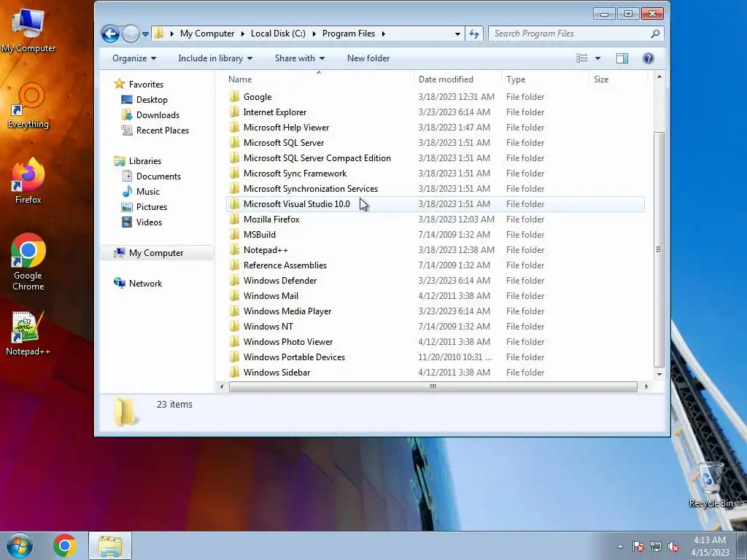Select Libraries in navigation pane

[x=145, y=161]
